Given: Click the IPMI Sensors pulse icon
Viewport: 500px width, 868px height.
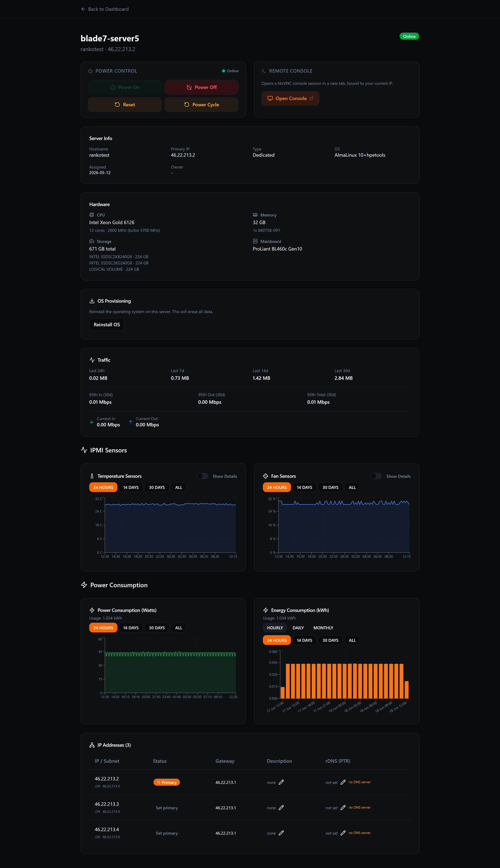Looking at the screenshot, I should point(84,450).
